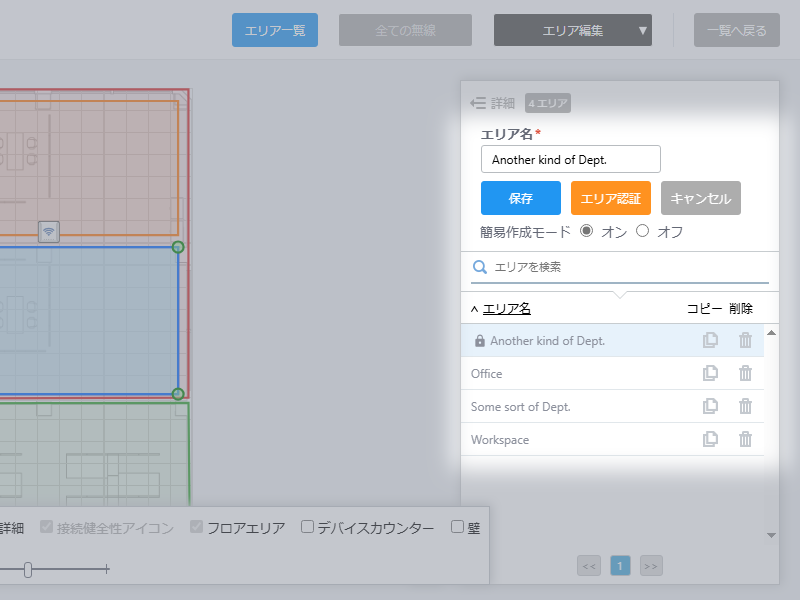The width and height of the screenshot is (800, 600).
Task: Delete the Another kind of Dept. area
Action: [745, 340]
